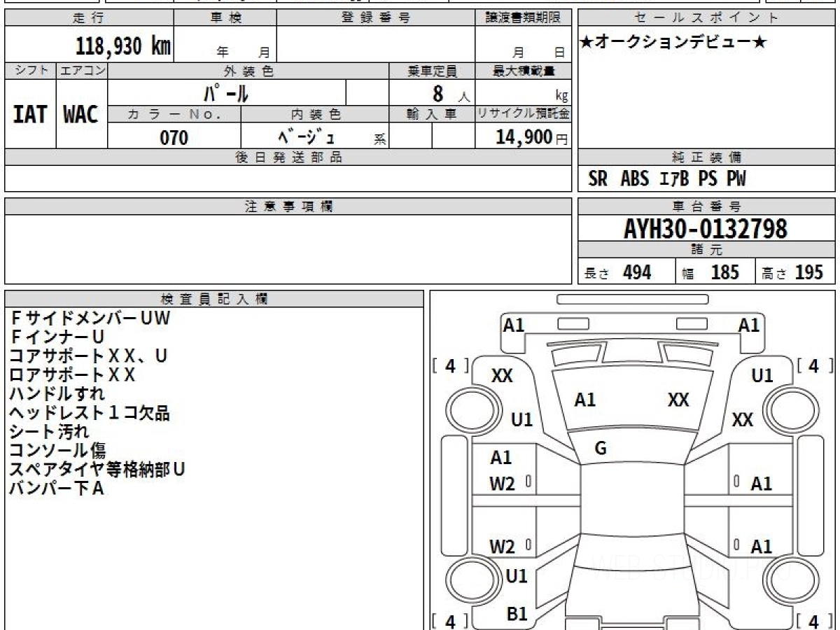Click the 走行 column header

click(x=88, y=18)
